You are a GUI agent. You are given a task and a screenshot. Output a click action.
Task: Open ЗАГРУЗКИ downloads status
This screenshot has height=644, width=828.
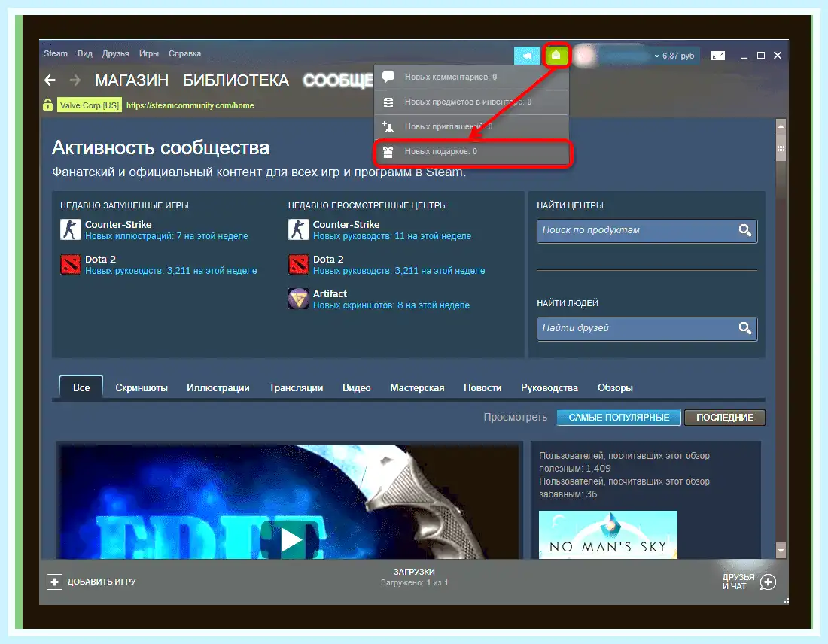click(x=414, y=577)
